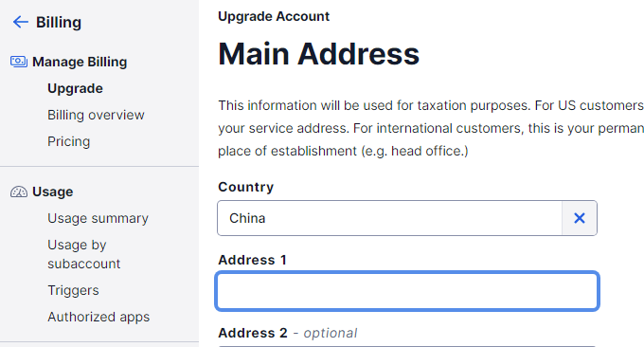The height and width of the screenshot is (347, 644).
Task: Go to Billing overview
Action: 96,115
